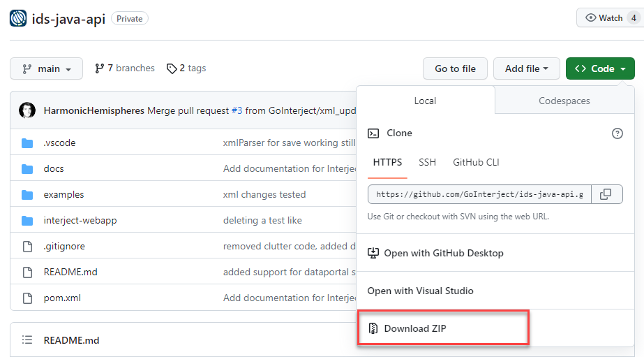Switch to the Local tab
This screenshot has height=357, width=644.
425,101
